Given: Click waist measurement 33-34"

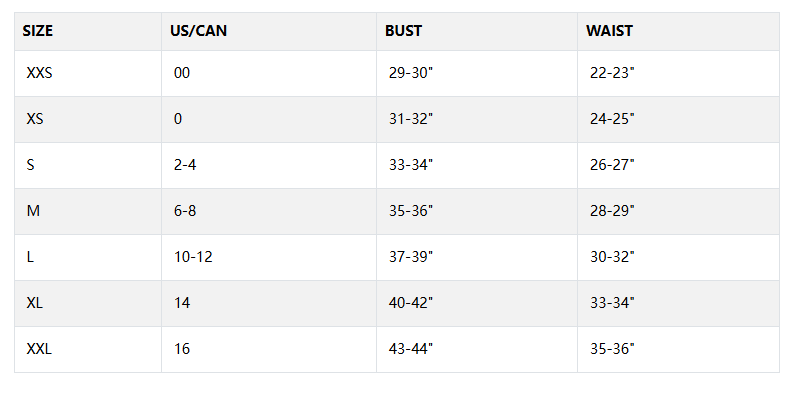Looking at the screenshot, I should (612, 303).
